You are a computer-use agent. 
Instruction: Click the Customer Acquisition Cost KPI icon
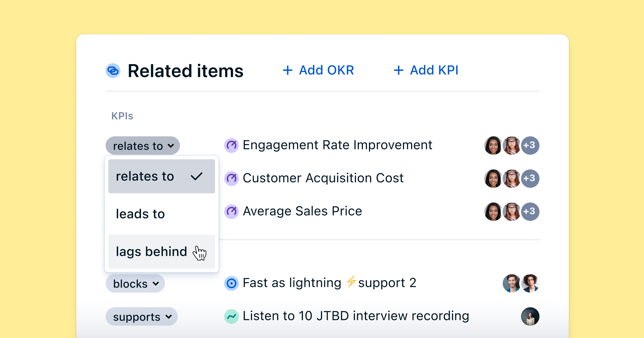(x=231, y=178)
